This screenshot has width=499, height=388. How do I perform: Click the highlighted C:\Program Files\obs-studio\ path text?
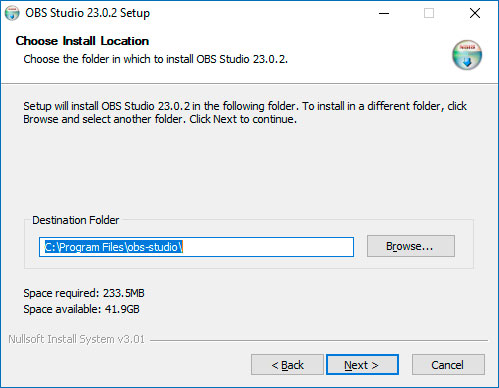(x=114, y=247)
